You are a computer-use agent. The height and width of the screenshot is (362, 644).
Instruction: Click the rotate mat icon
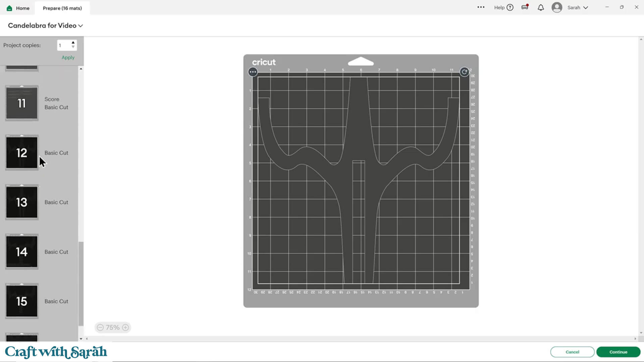point(464,72)
